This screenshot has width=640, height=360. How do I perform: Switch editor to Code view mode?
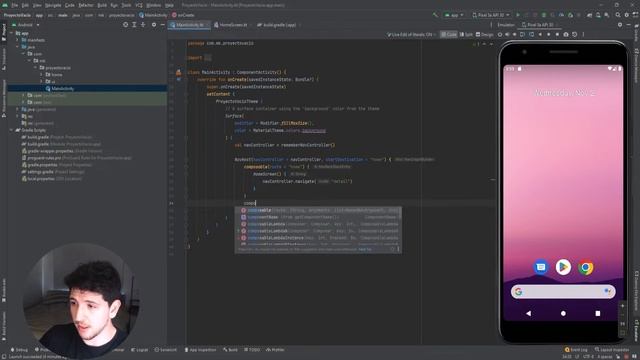pos(449,35)
